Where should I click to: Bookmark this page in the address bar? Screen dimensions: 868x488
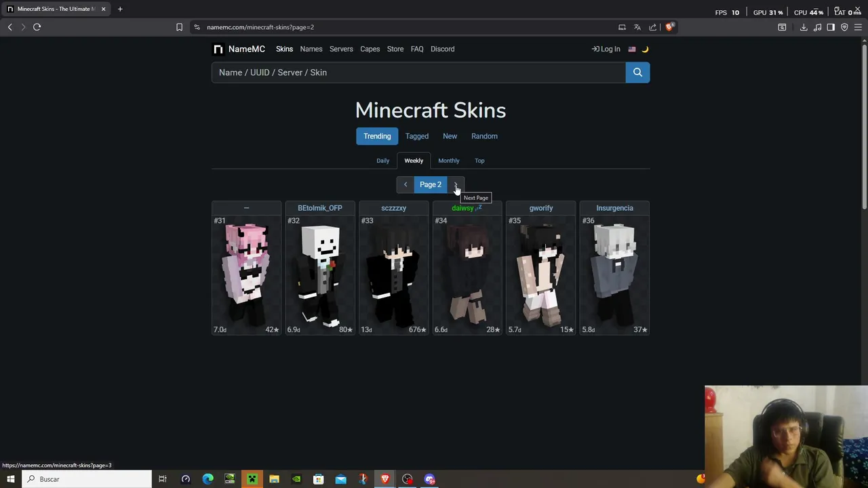coord(179,27)
